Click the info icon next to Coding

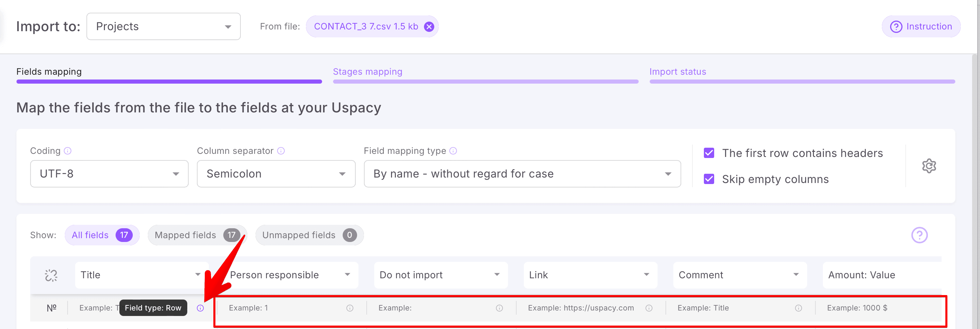[68, 151]
